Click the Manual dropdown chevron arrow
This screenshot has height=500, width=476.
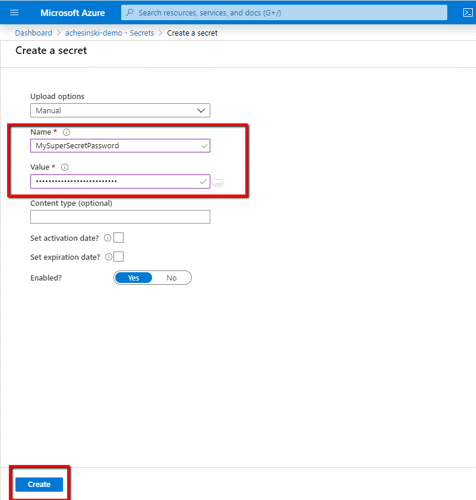tap(201, 110)
